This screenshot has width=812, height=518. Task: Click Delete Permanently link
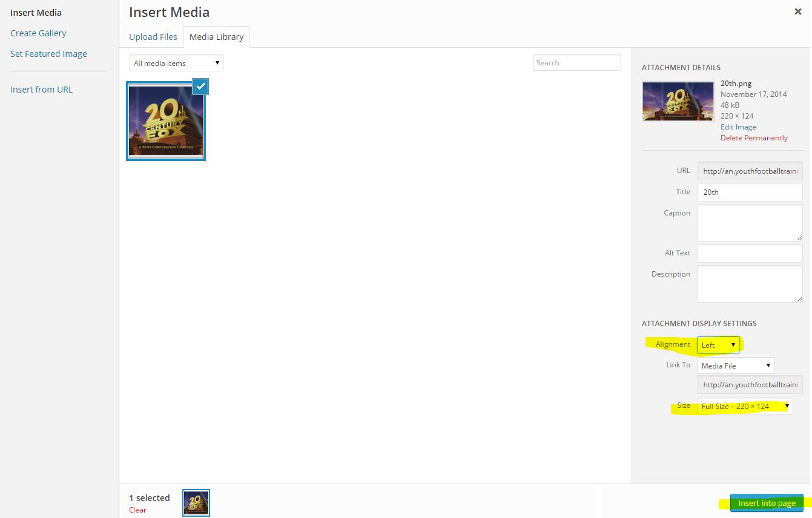[754, 138]
